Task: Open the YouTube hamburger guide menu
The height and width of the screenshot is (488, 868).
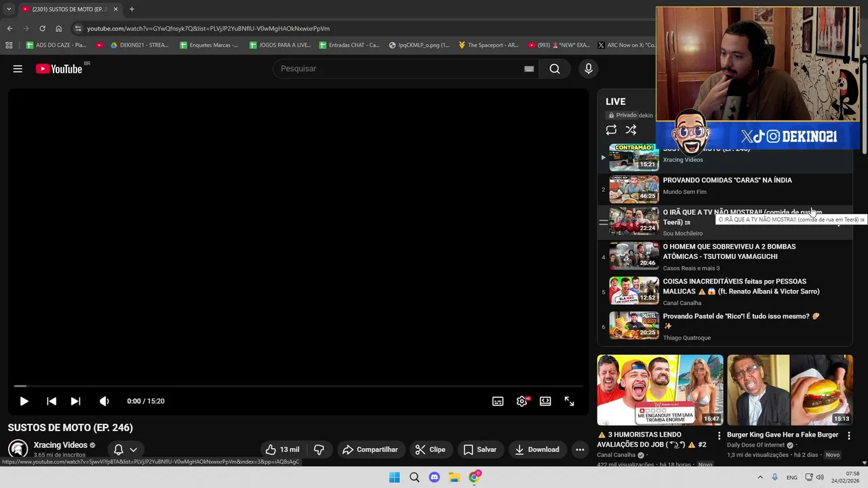Action: tap(18, 68)
